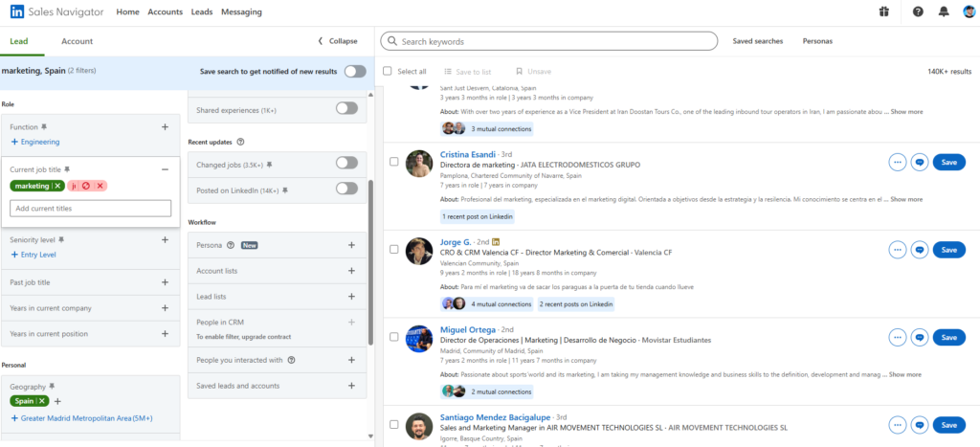Screen dimensions: 980x447
Task: Open Personas link
Action: [x=817, y=41]
